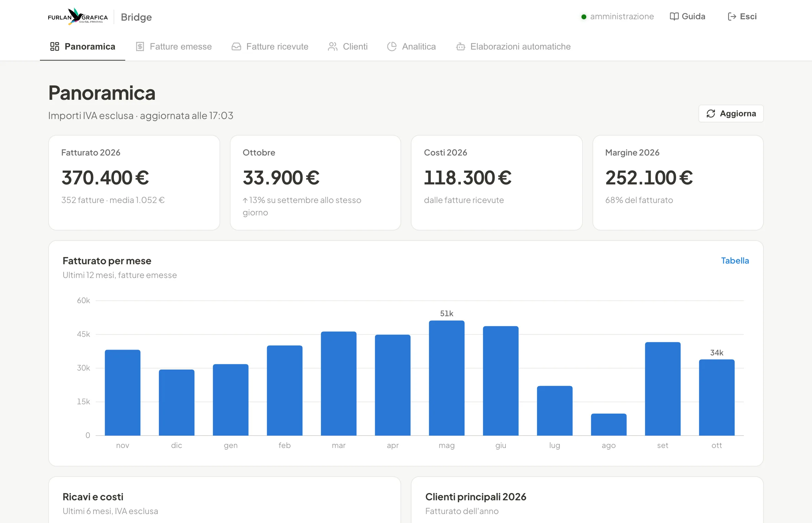Image resolution: width=812 pixels, height=523 pixels.
Task: Click the giu bar in the chart
Action: pos(501,381)
